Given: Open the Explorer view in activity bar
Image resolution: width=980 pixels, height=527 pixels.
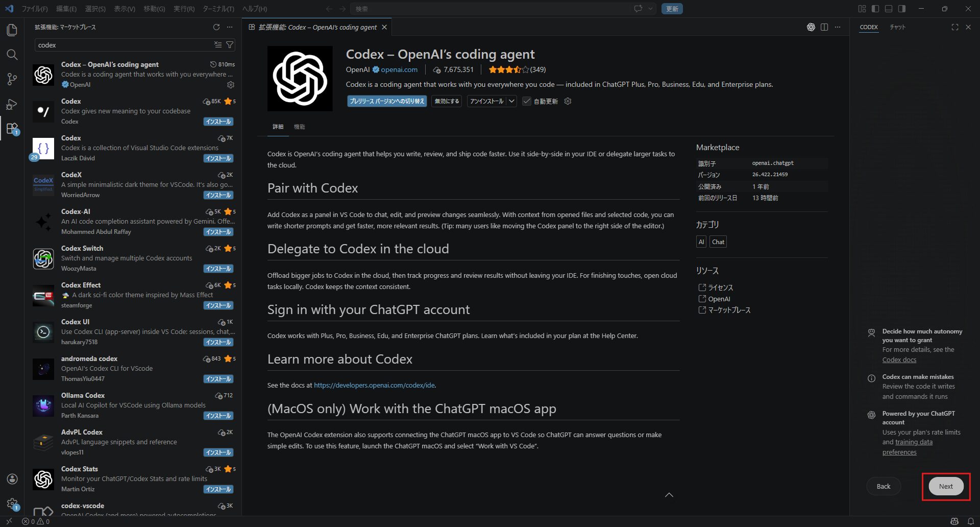Looking at the screenshot, I should pos(12,30).
